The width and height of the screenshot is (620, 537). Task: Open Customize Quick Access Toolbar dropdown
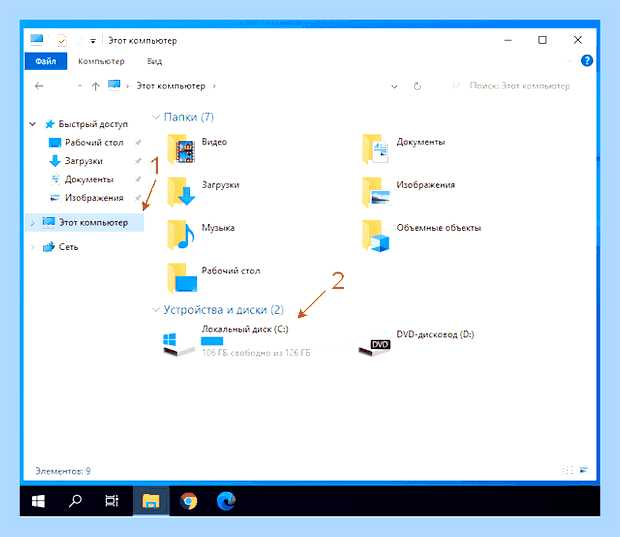pos(93,41)
